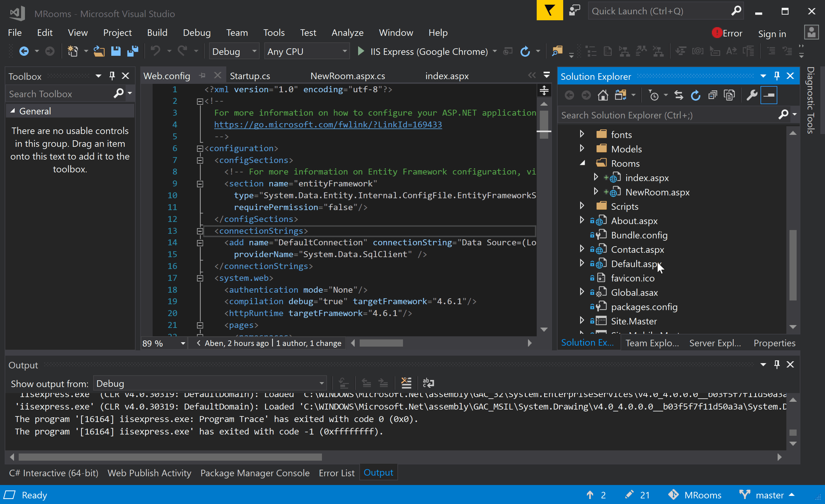This screenshot has width=825, height=504.
Task: Expand the Models folder
Action: point(582,149)
